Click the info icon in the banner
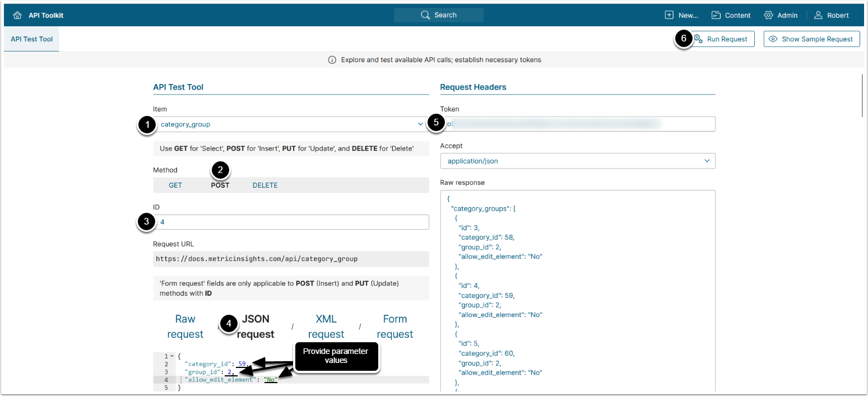Screen dimensions: 868x396 pyautogui.click(x=332, y=59)
